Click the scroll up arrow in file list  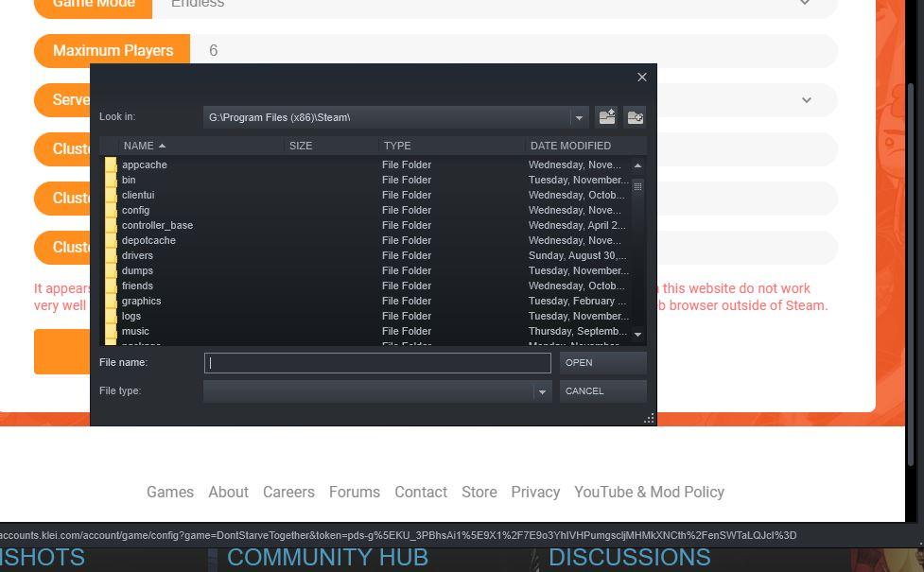click(x=637, y=165)
